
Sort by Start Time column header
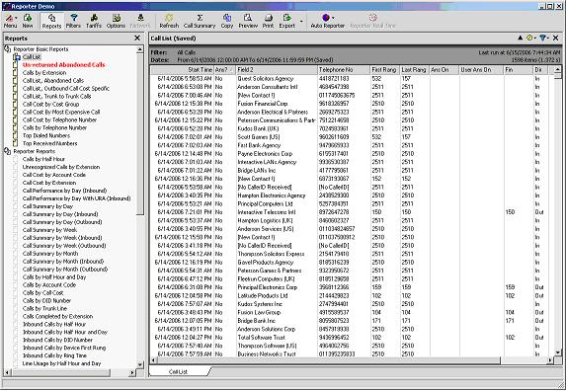[x=183, y=70]
